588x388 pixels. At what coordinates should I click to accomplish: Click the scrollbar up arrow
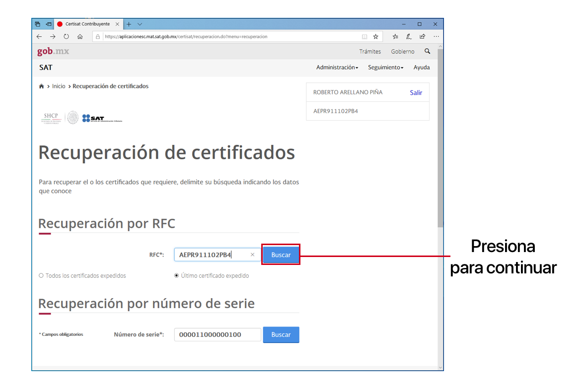point(440,47)
